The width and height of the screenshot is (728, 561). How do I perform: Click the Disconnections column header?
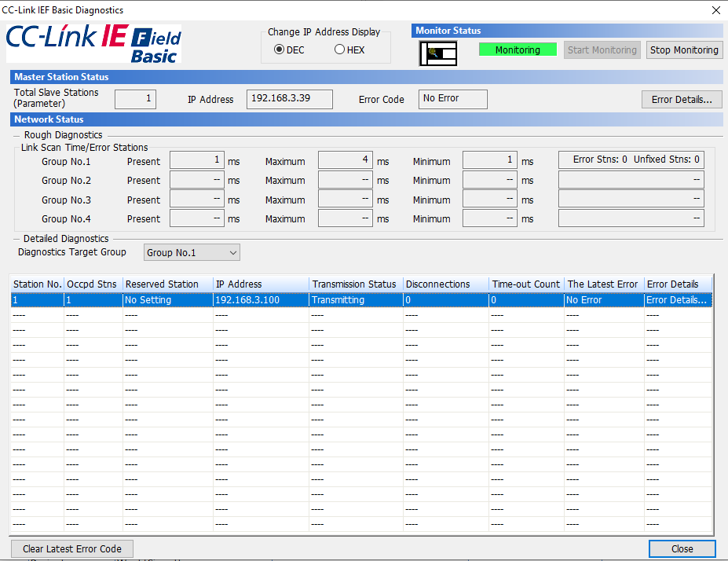coord(446,284)
